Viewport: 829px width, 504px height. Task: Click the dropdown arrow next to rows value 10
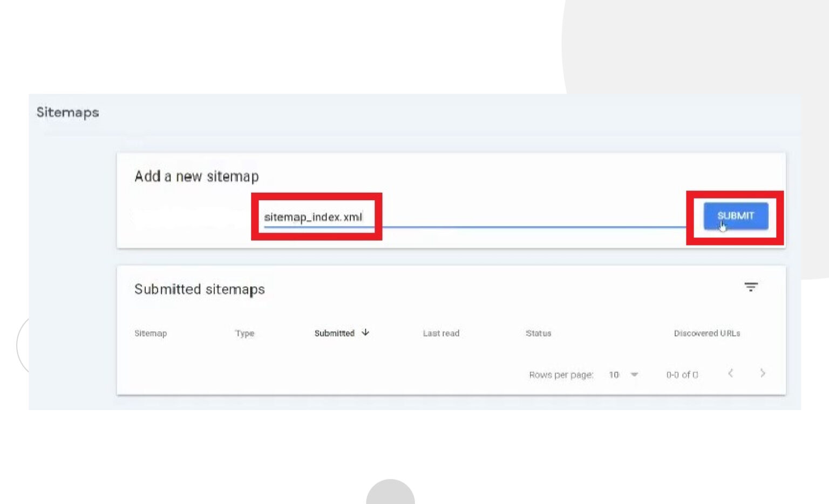[634, 374]
